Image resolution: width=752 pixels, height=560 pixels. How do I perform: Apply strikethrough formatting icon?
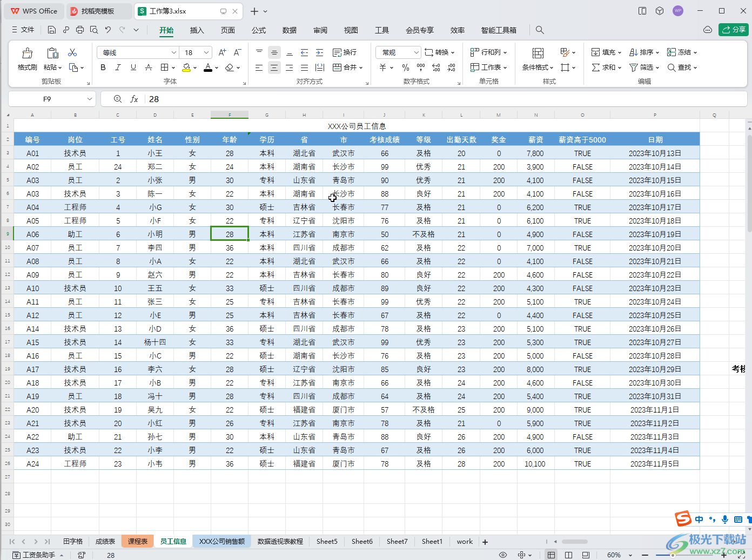pos(149,68)
